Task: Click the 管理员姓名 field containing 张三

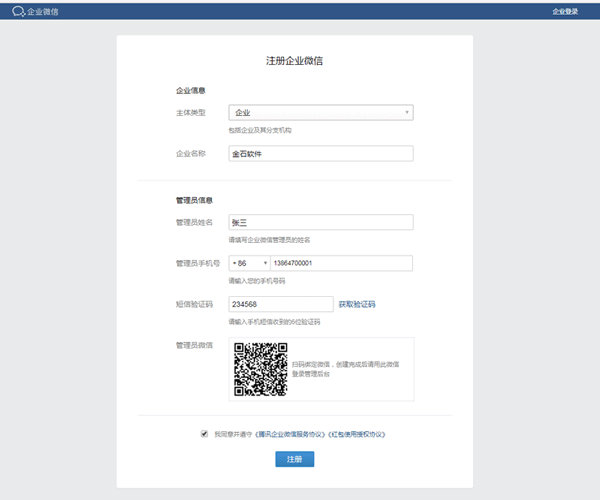Action: point(320,222)
